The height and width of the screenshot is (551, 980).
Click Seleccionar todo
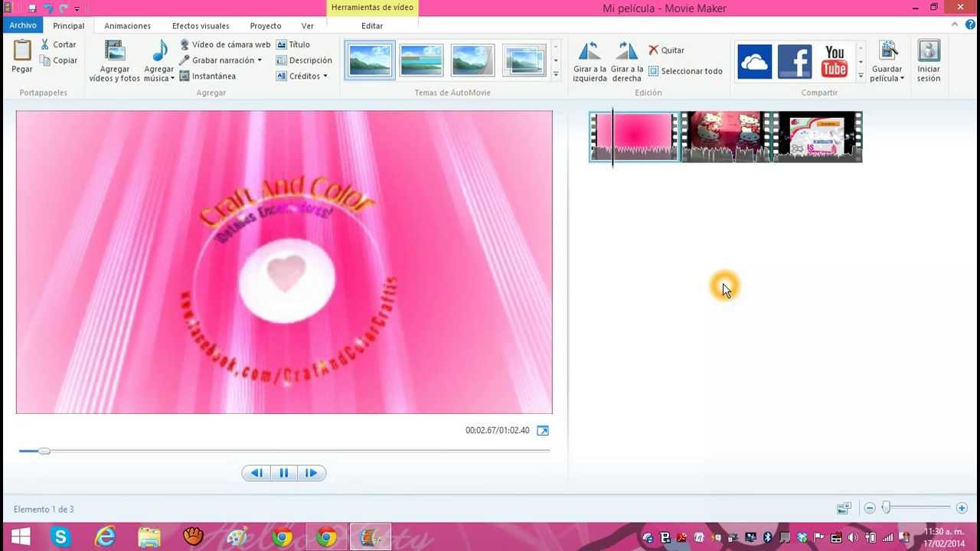click(x=685, y=71)
